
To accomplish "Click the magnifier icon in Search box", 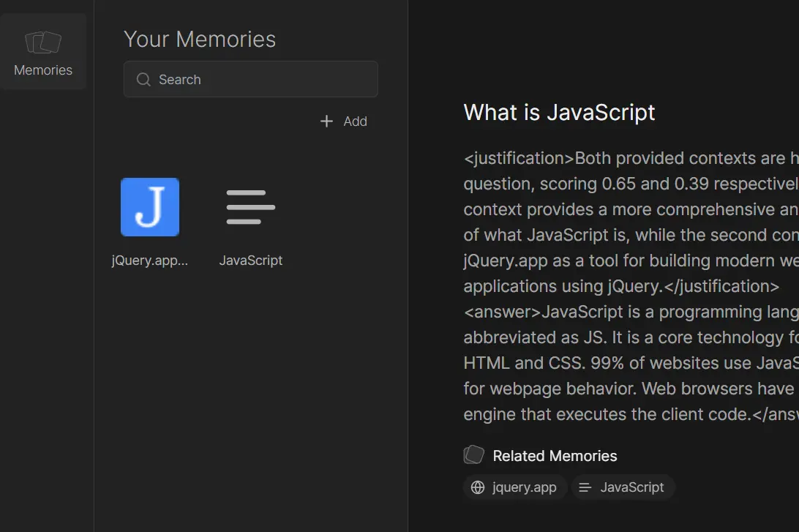I will [143, 80].
